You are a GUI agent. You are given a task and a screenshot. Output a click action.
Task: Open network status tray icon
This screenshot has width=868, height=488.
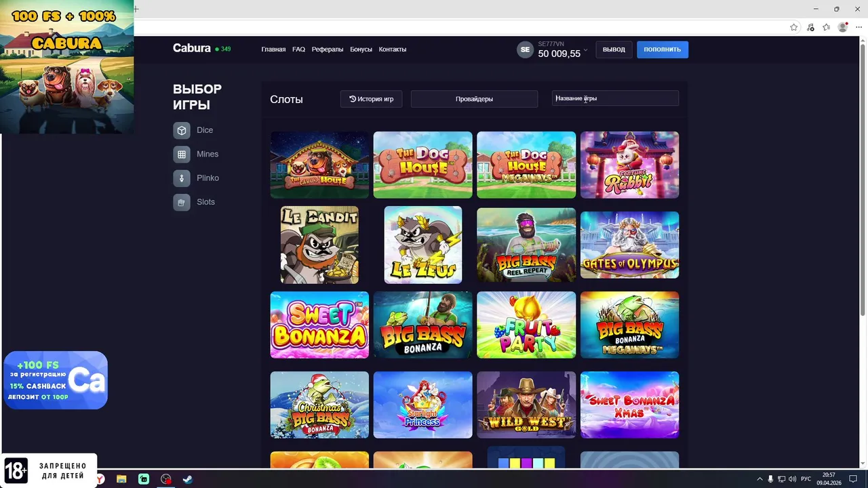(781, 479)
